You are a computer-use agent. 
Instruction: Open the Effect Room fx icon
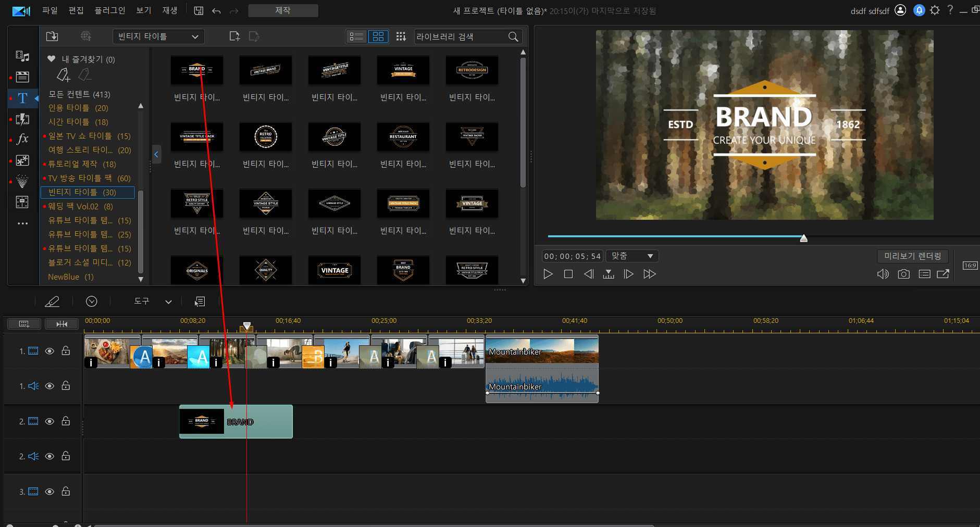point(22,139)
